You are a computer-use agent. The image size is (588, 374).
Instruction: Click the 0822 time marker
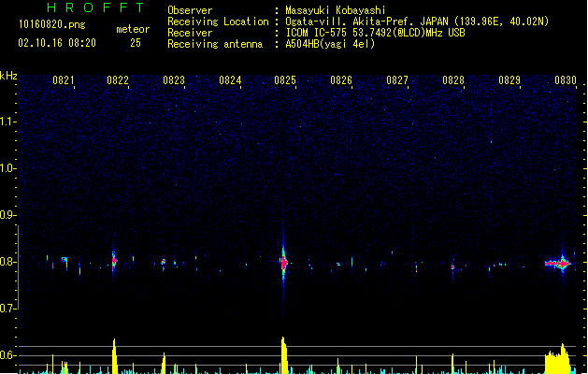(118, 80)
